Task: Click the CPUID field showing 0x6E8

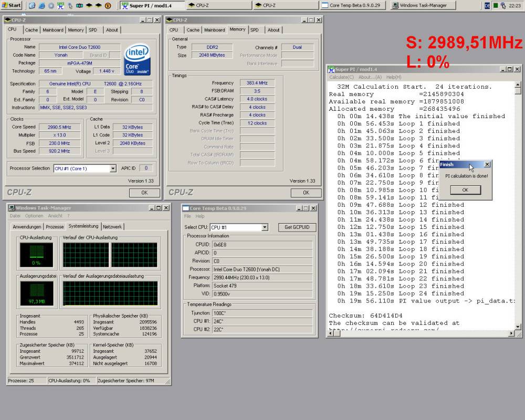Action: [x=263, y=245]
